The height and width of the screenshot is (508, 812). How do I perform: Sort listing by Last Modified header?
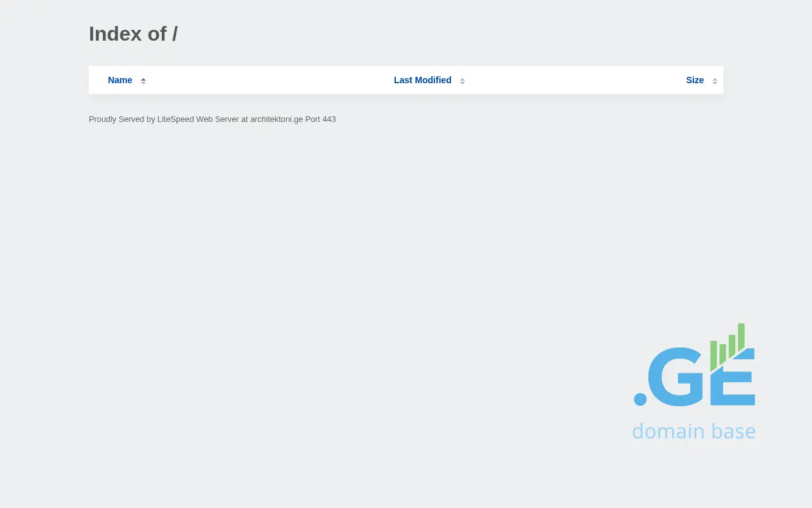(x=422, y=80)
